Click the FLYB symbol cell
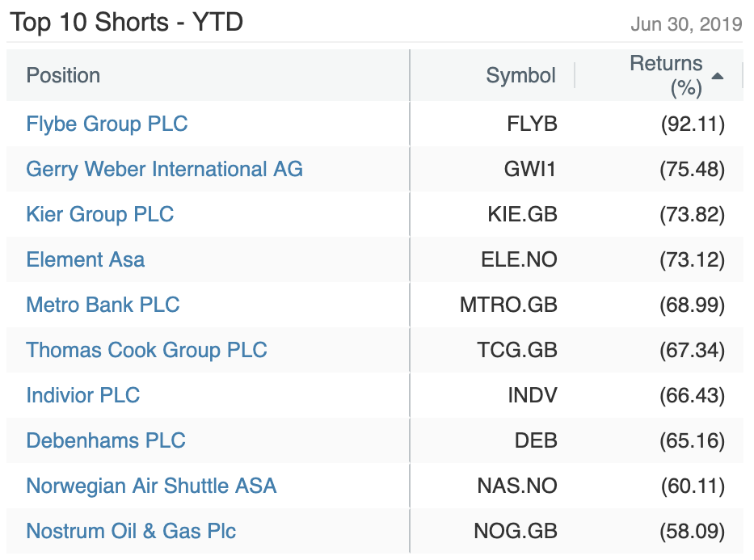This screenshot has width=754, height=560. click(532, 124)
